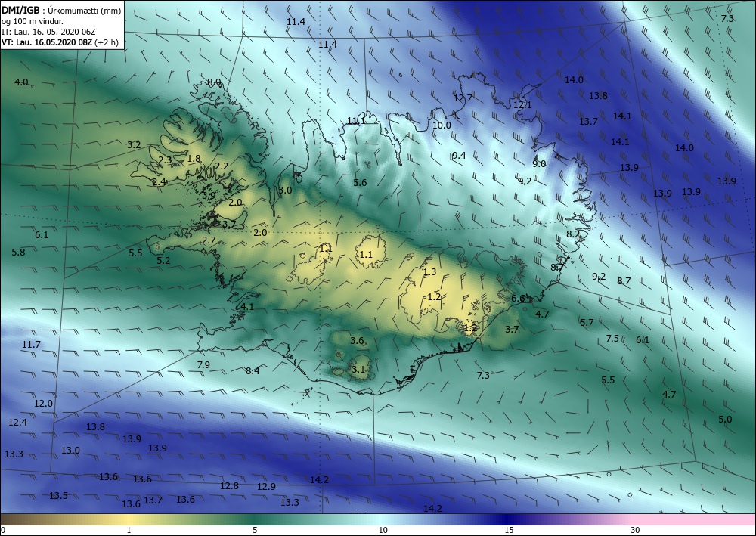The image size is (756, 536).
Task: Click the map value '9.0'
Action: [x=540, y=163]
